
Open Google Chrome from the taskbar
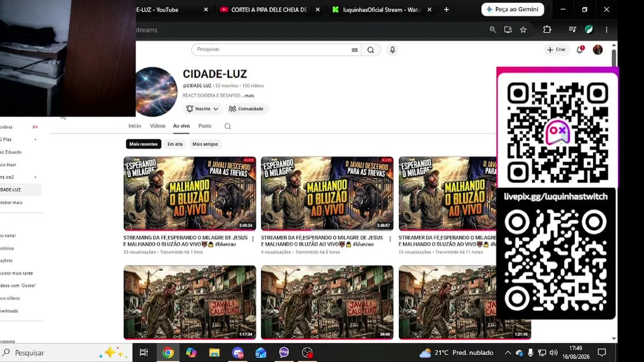[168, 353]
